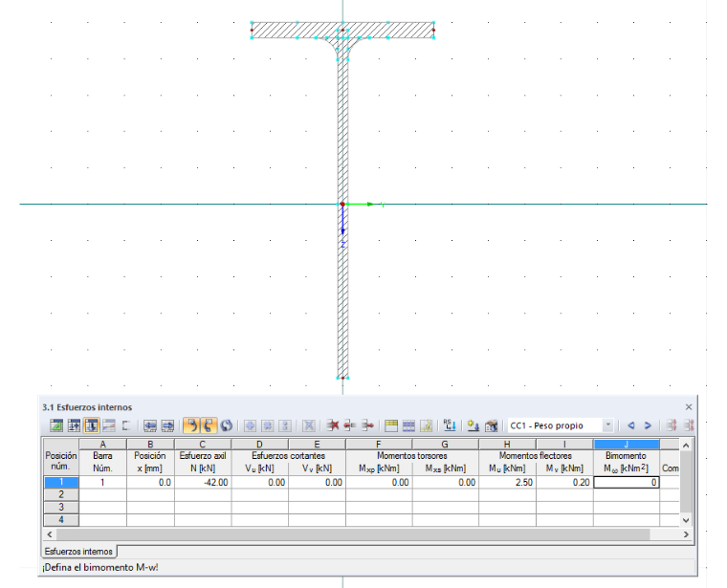Go to next load case arrow
Screen dimensions: 727x588
point(648,425)
